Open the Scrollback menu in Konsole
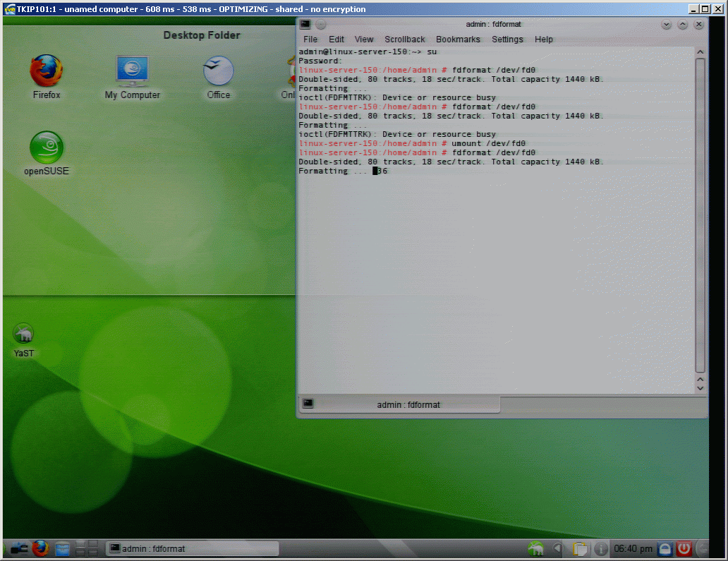 click(x=404, y=40)
